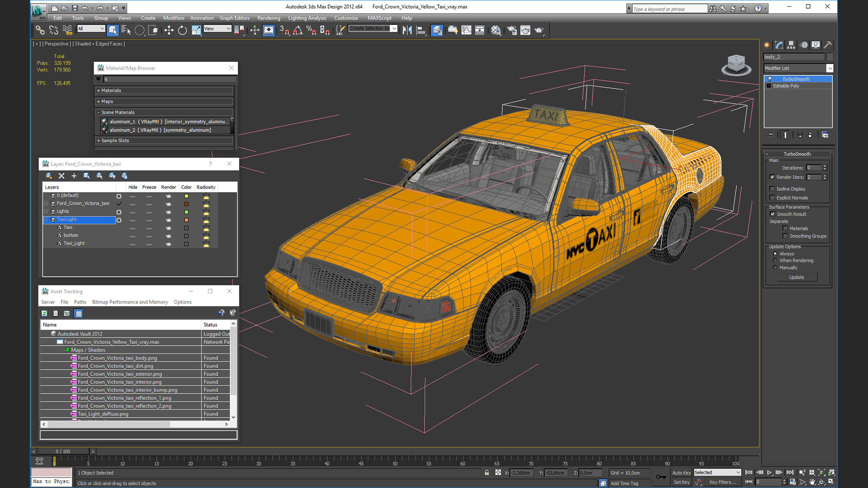Open Bitmap Performance and Memory menu

click(130, 302)
